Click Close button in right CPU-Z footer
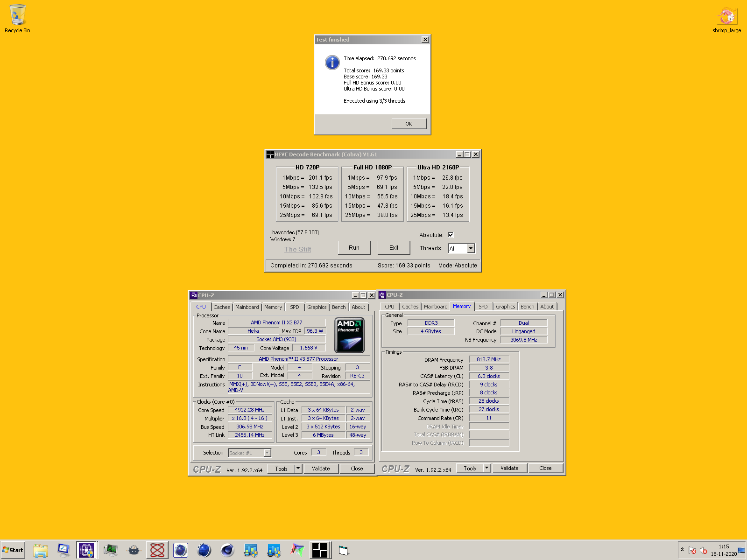 click(546, 468)
